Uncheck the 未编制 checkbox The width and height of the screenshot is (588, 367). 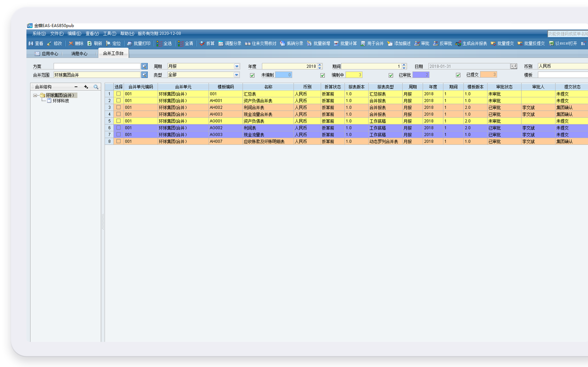point(252,75)
